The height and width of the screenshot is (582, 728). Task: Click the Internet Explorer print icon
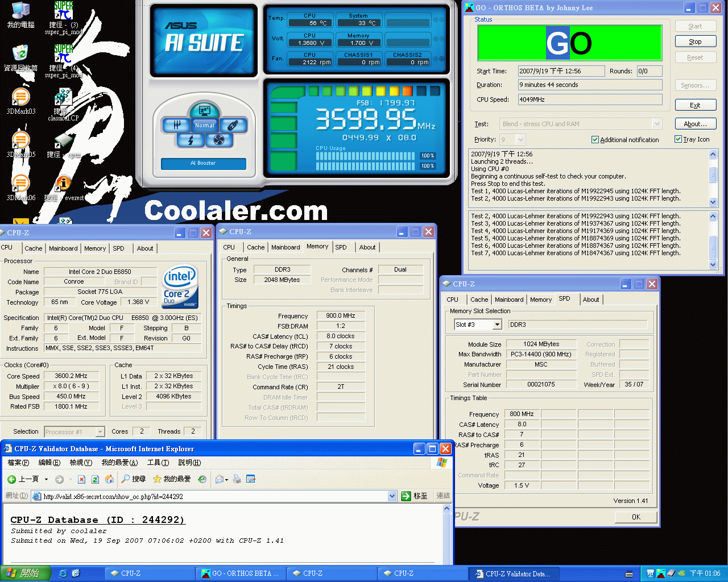click(237, 479)
